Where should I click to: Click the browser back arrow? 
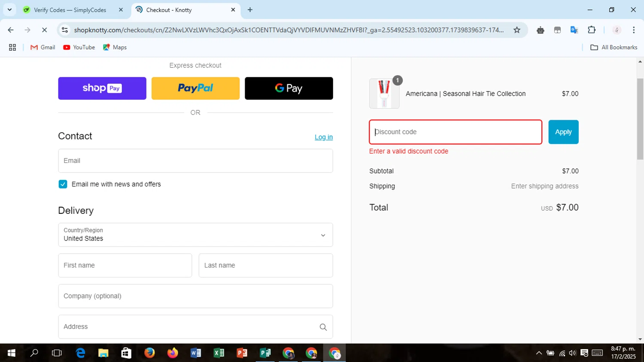click(x=11, y=30)
